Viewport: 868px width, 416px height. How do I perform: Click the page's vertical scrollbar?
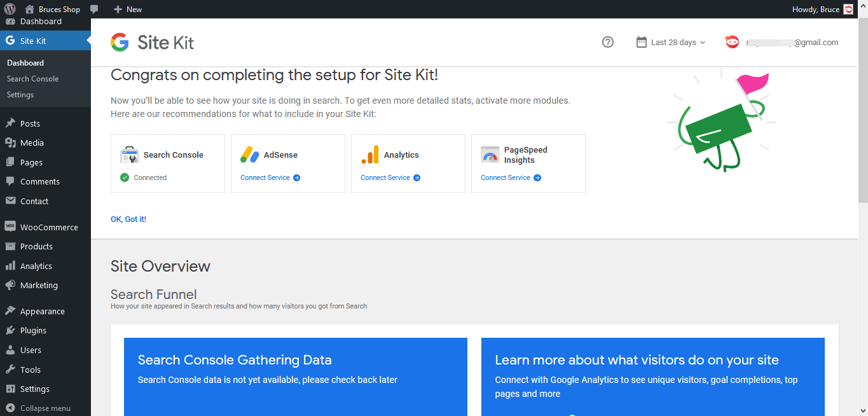point(863,111)
